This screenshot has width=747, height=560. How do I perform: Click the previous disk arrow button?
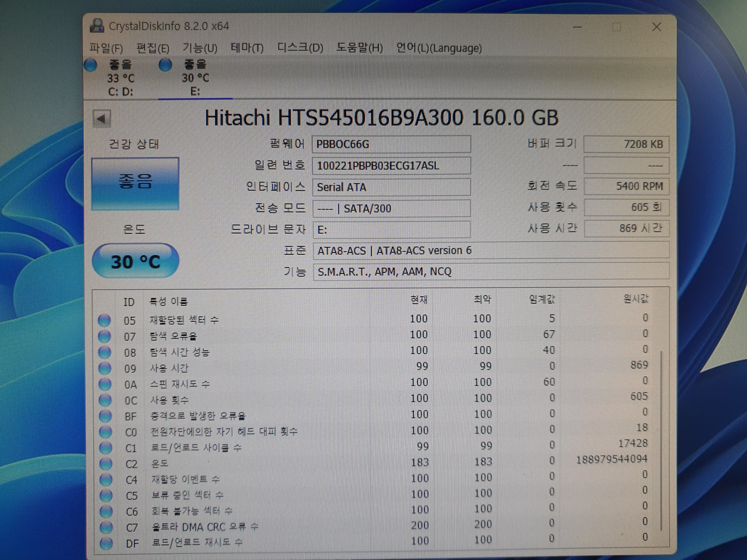pos(102,119)
